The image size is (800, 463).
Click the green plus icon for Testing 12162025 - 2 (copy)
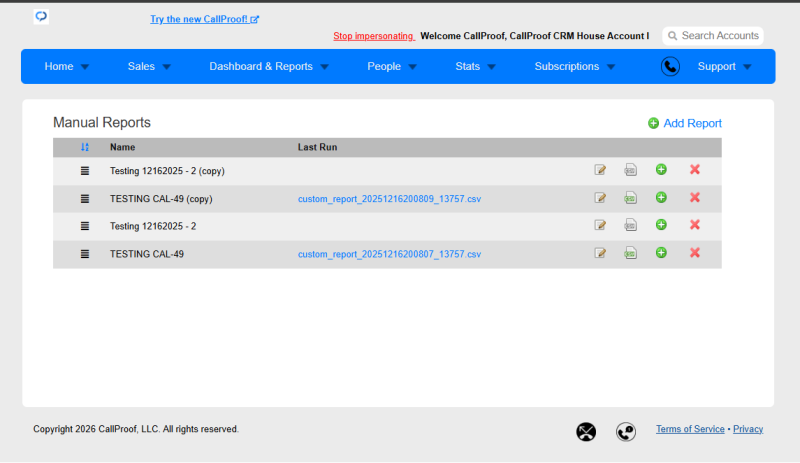[x=661, y=169]
